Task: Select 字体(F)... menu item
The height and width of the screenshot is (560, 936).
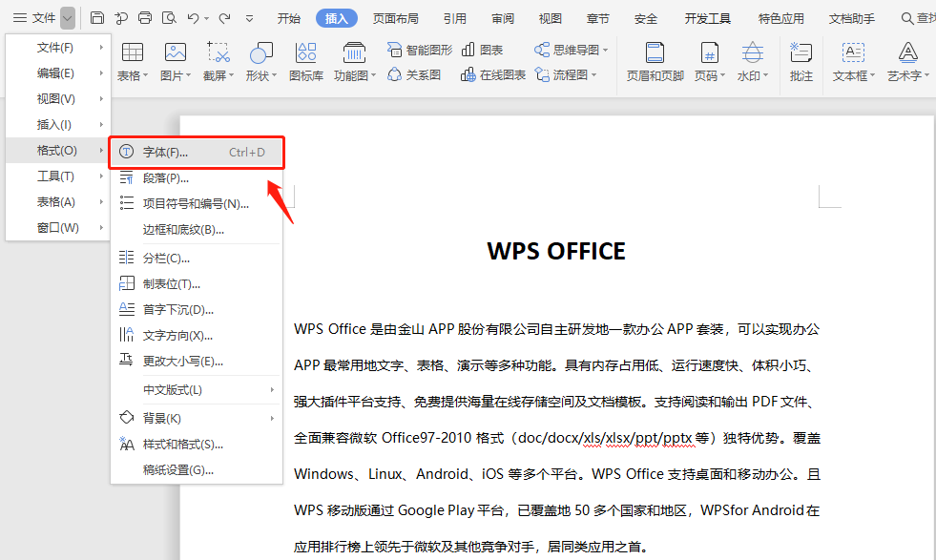Action: click(x=197, y=153)
